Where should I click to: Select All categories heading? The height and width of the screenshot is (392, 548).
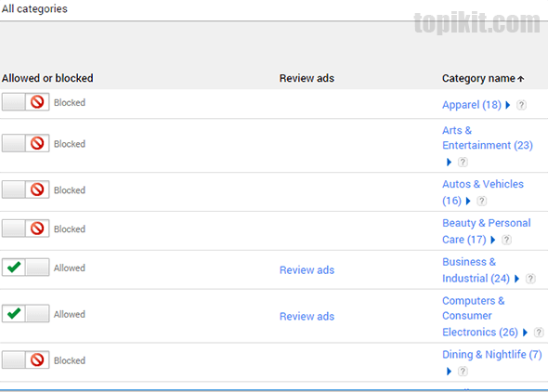[x=34, y=8]
